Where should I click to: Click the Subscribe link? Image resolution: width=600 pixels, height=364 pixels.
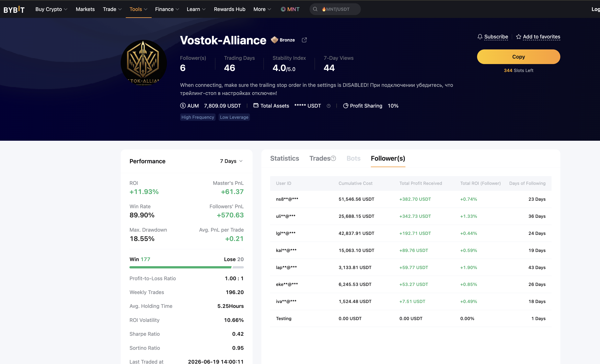point(496,37)
